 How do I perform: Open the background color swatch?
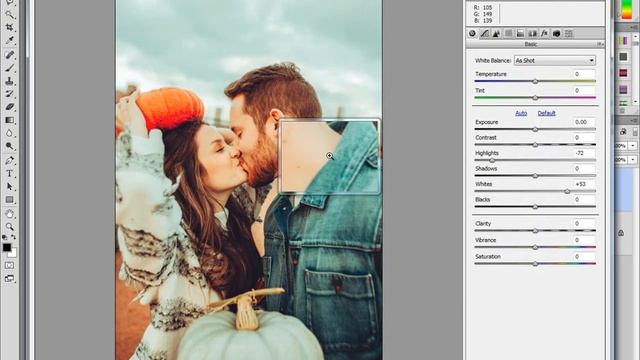[x=13, y=253]
